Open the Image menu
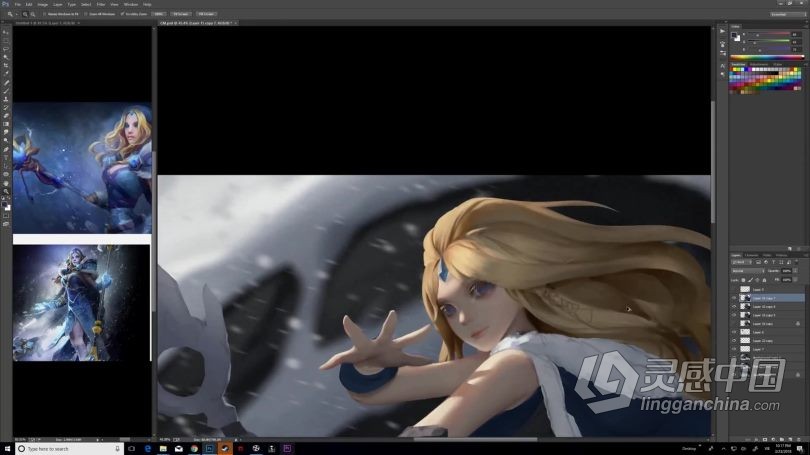 point(43,4)
